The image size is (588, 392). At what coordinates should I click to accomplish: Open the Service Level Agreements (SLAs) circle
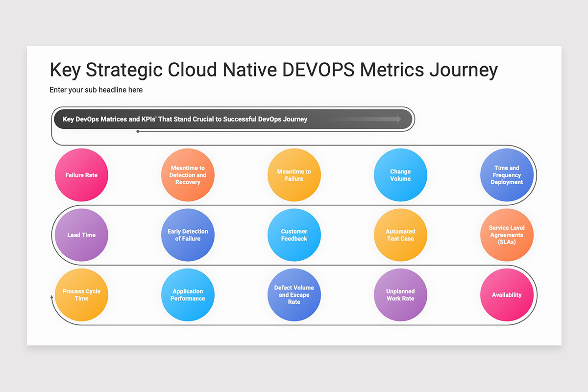(507, 235)
